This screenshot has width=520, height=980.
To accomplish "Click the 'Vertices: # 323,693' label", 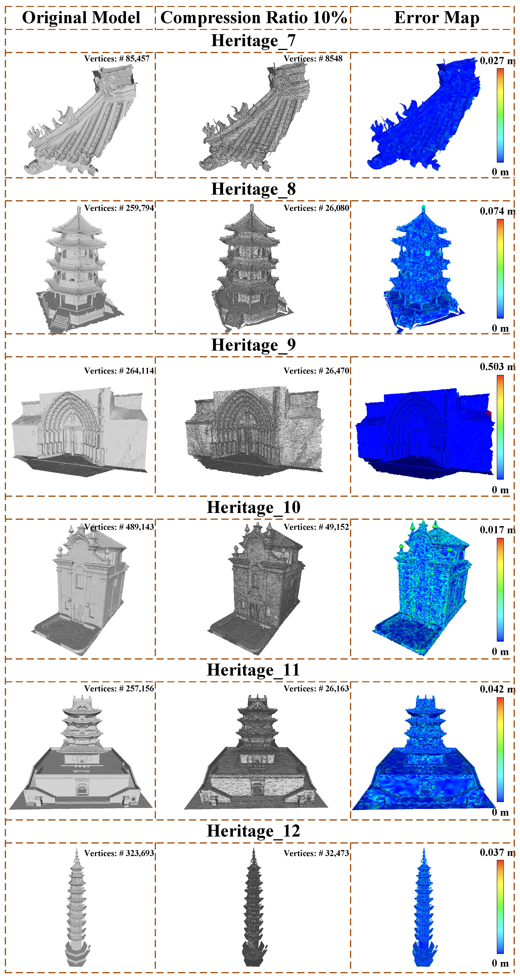I will click(x=119, y=853).
